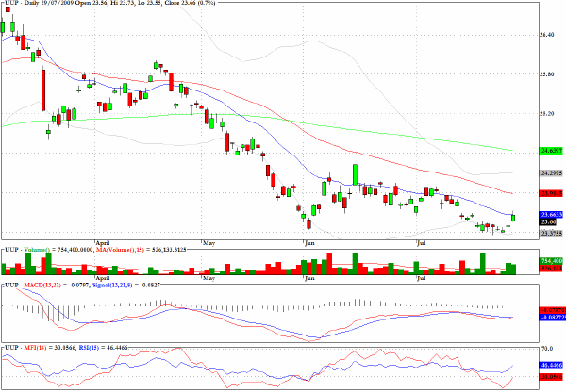
Task: Click Jun on the price chart axis
Action: coord(309,243)
